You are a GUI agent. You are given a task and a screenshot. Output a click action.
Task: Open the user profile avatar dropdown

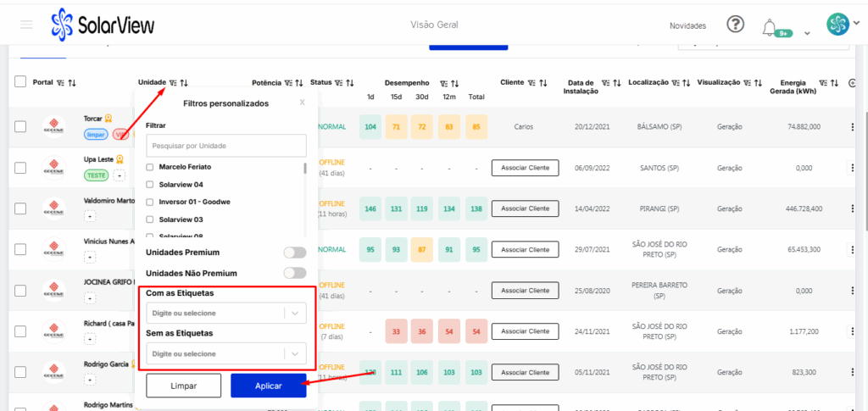click(x=839, y=25)
